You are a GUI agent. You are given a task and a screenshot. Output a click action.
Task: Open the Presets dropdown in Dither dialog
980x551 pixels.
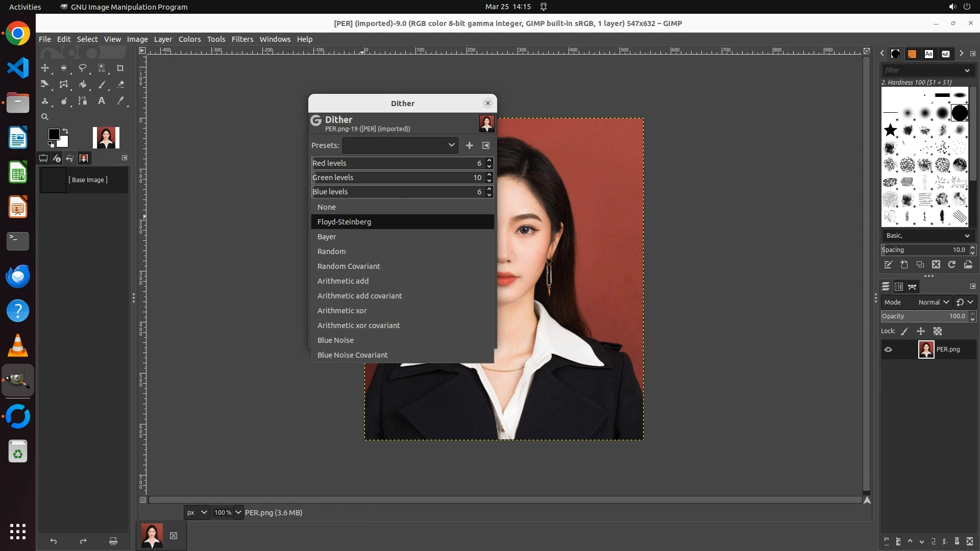click(400, 145)
